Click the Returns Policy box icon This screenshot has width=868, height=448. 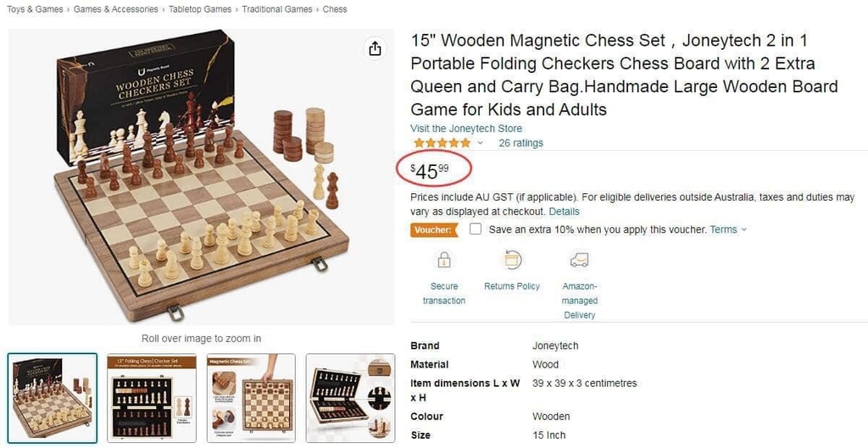pos(513,259)
